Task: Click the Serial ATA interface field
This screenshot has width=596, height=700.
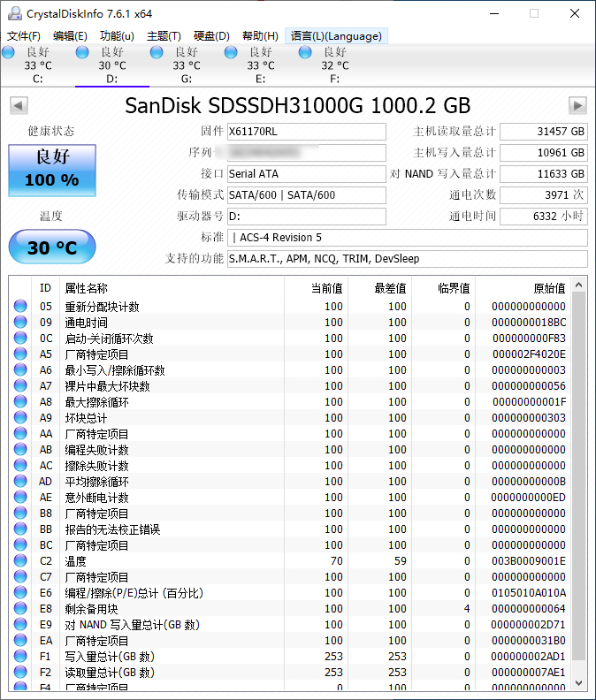Action: click(307, 173)
